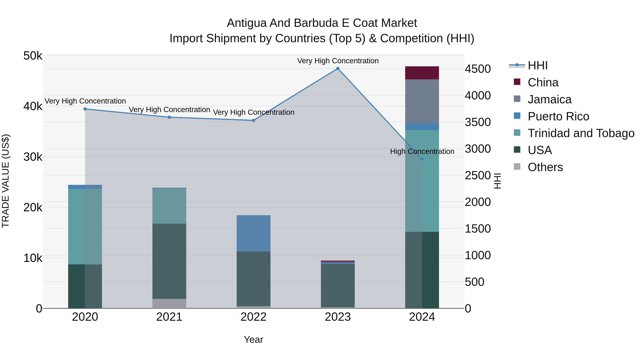Click the USA segment of the 2024 bar
644x362 pixels.
pyautogui.click(x=422, y=270)
